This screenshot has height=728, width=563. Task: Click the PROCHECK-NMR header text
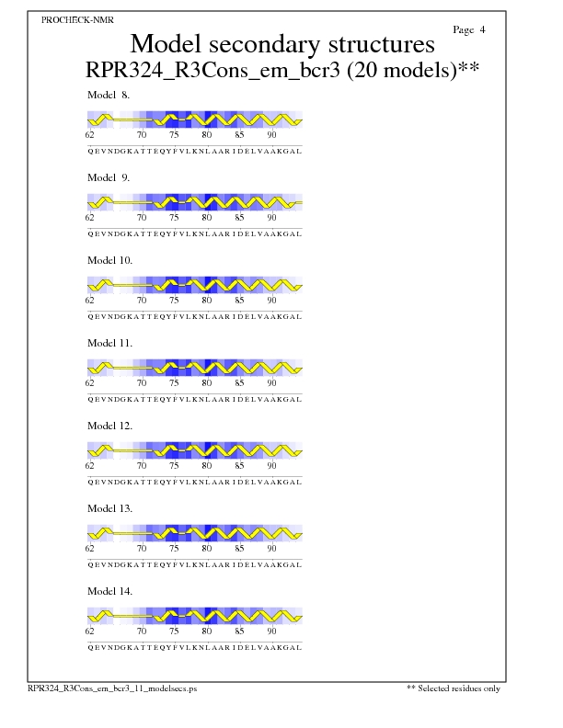(78, 19)
